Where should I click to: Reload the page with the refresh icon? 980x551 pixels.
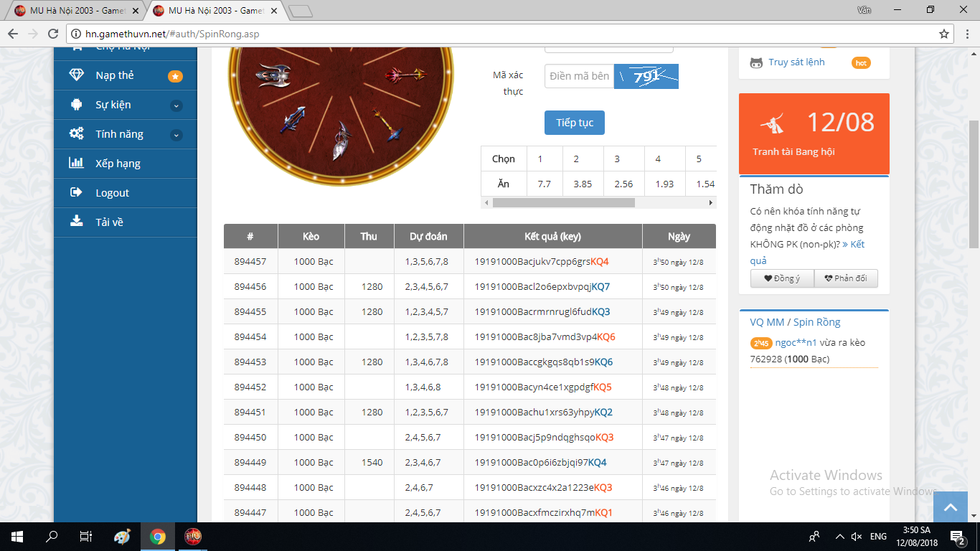coord(53,34)
